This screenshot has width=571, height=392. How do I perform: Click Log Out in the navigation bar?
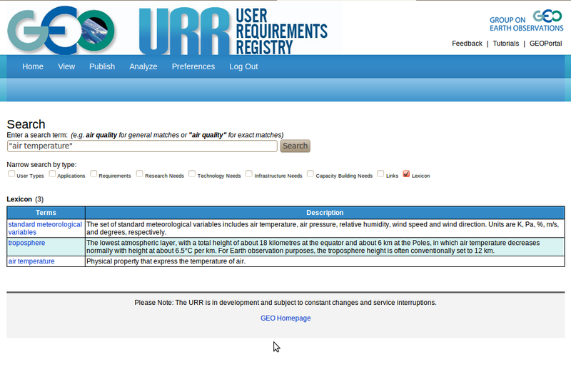pyautogui.click(x=243, y=66)
